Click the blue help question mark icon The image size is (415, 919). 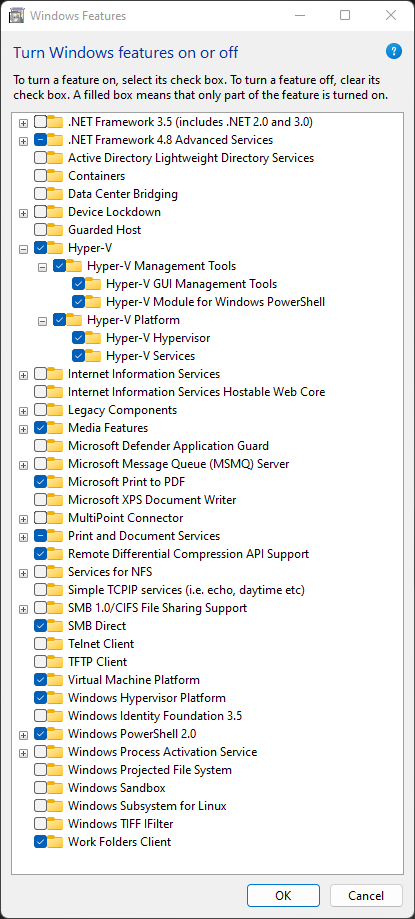pyautogui.click(x=394, y=52)
